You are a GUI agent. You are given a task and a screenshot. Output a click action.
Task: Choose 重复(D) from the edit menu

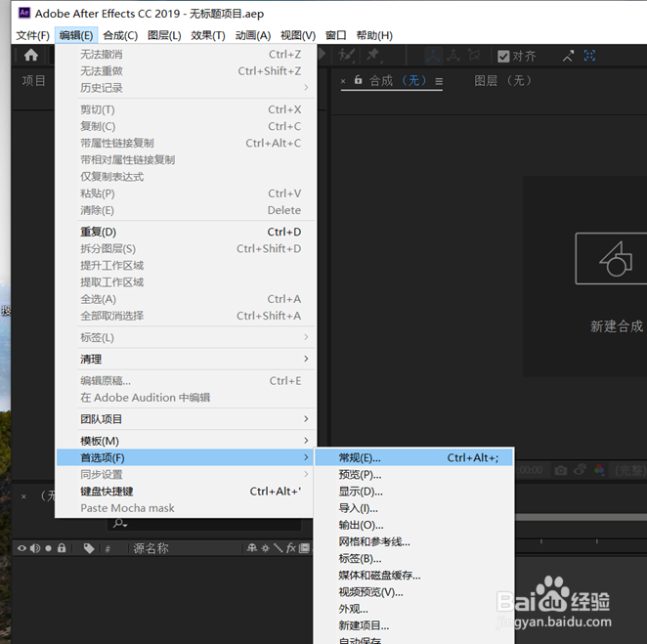coord(186,232)
